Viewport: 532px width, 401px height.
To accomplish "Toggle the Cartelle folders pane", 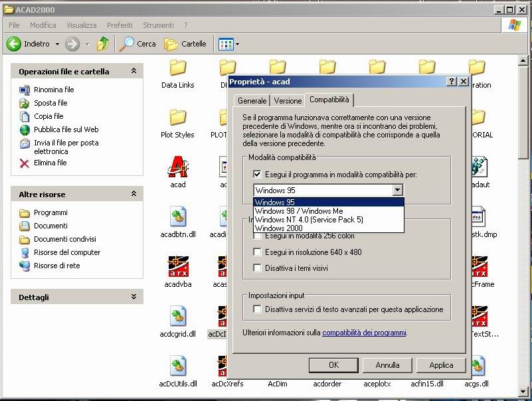I will tap(185, 44).
